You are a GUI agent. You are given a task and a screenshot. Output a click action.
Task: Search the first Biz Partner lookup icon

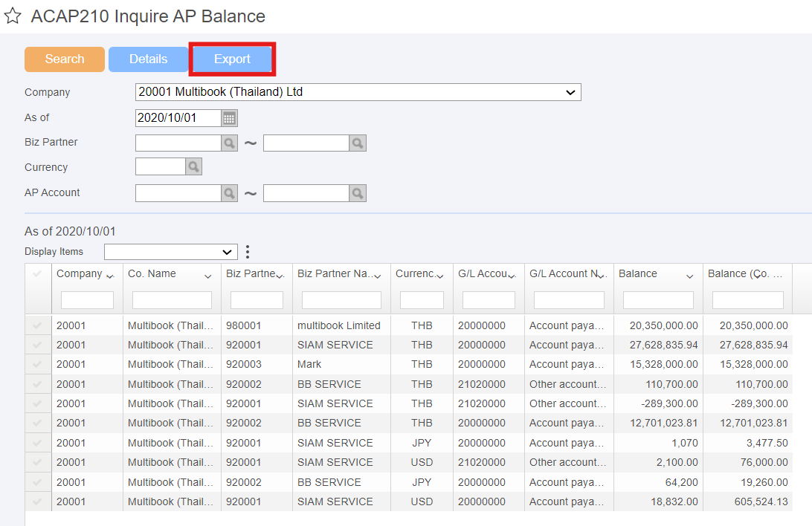click(229, 143)
